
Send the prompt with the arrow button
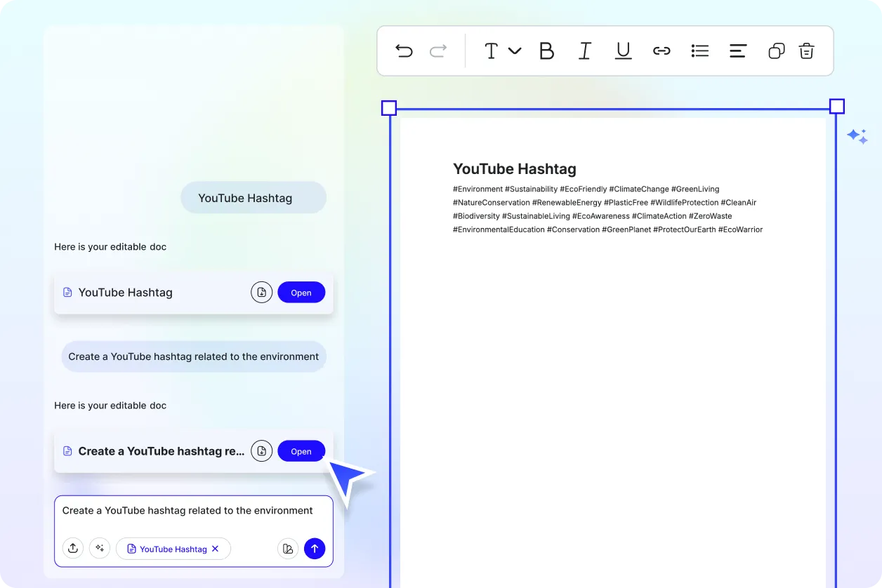tap(315, 549)
